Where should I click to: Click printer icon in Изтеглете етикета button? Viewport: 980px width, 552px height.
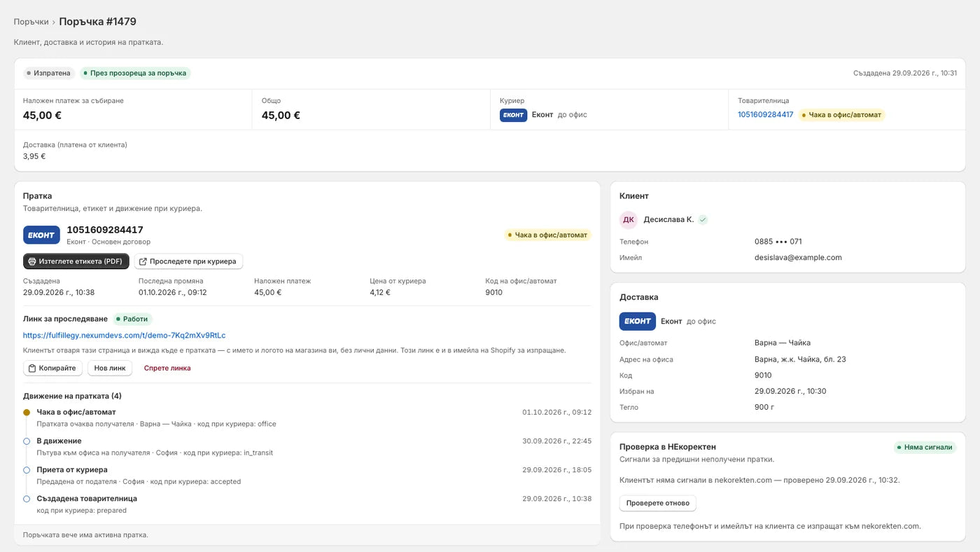32,261
